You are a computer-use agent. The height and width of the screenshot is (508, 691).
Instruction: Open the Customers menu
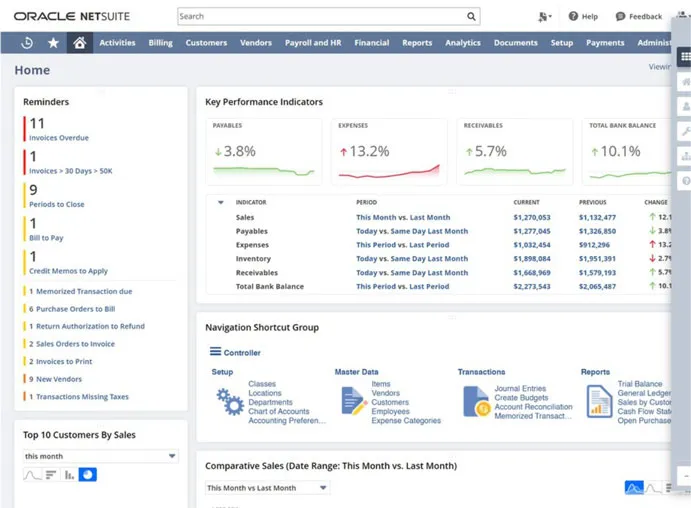click(x=206, y=43)
